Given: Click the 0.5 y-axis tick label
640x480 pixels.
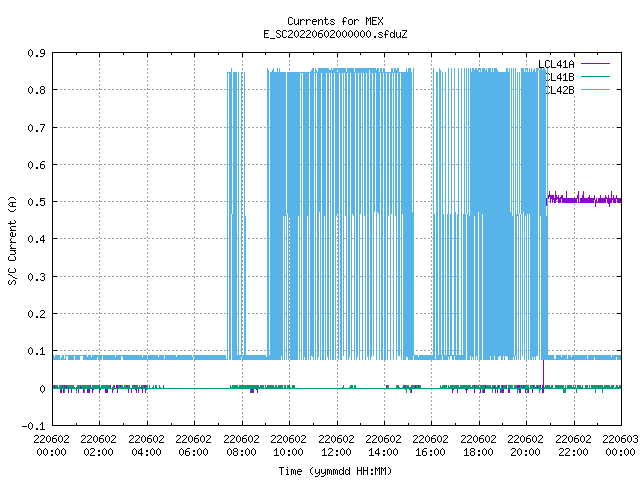Looking at the screenshot, I should point(36,202).
